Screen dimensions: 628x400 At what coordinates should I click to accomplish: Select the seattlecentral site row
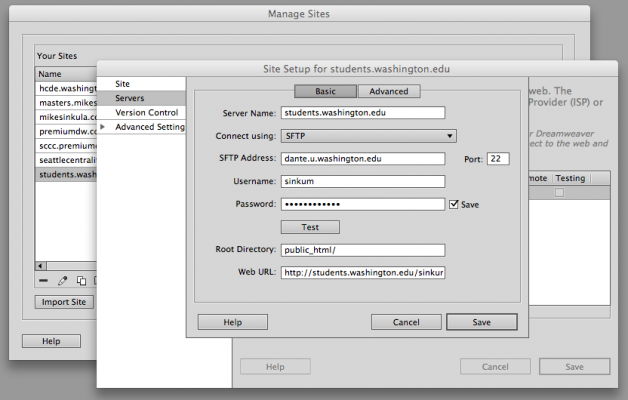(66, 160)
